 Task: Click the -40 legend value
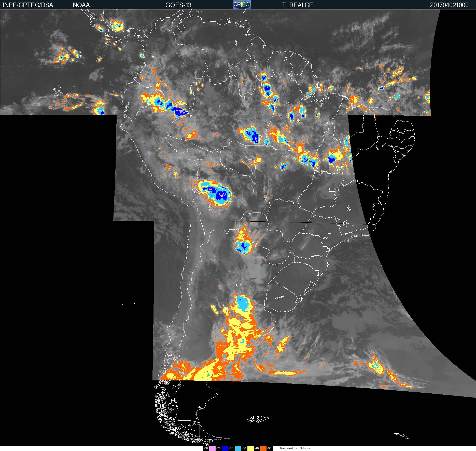coord(257,448)
